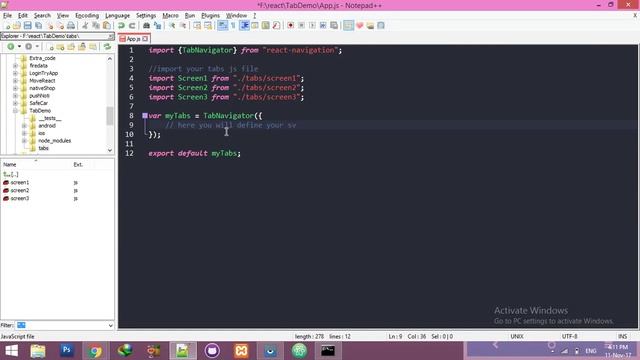Image resolution: width=640 pixels, height=360 pixels.
Task: Collapse code fold marker on line 8
Action: [145, 116]
